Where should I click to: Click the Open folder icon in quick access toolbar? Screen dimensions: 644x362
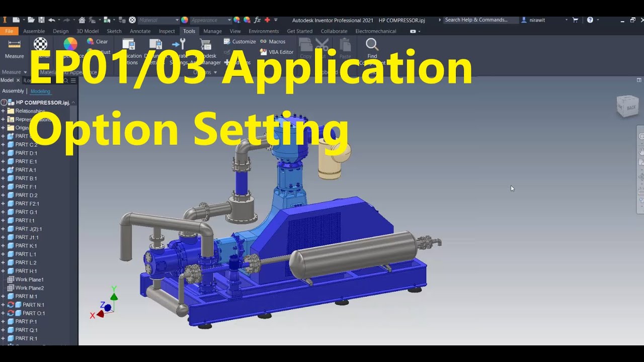pyautogui.click(x=31, y=20)
